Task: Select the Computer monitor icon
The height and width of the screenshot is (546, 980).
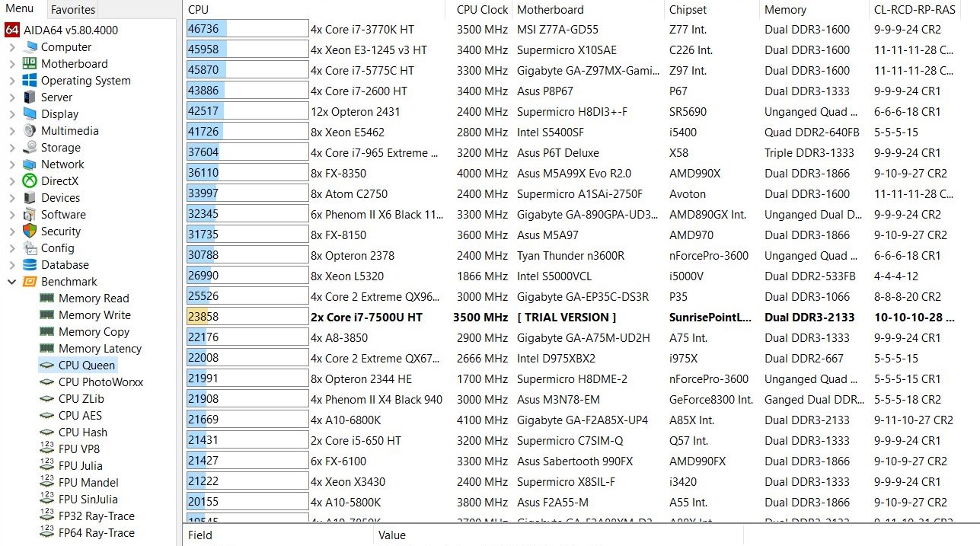Action: coord(30,47)
